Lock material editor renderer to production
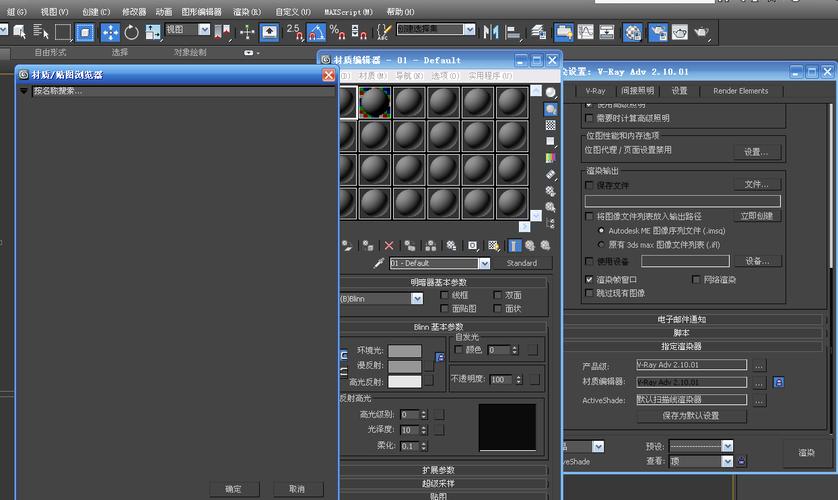 click(779, 382)
